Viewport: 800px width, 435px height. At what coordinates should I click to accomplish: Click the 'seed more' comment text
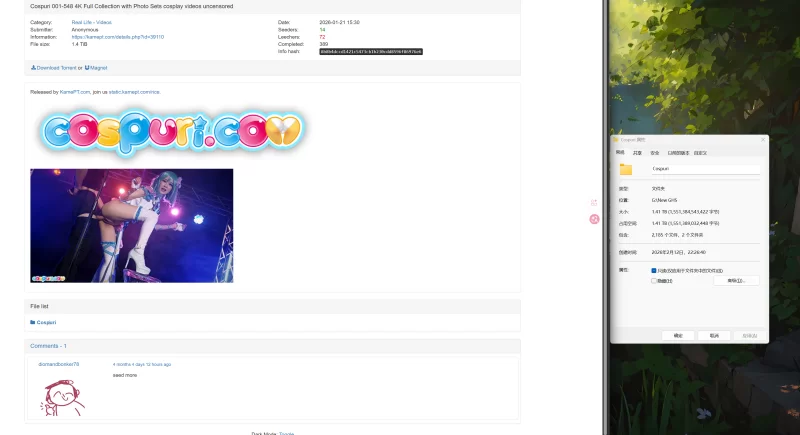(124, 375)
